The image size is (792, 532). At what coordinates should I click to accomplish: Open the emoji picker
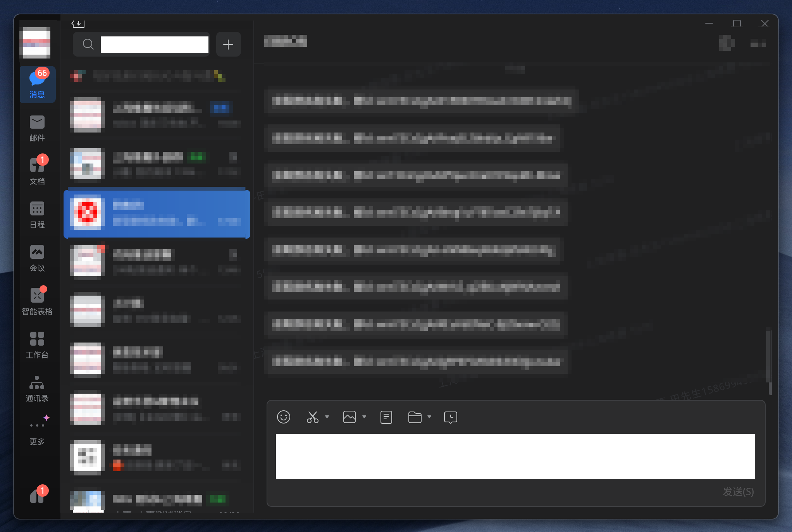tap(284, 417)
